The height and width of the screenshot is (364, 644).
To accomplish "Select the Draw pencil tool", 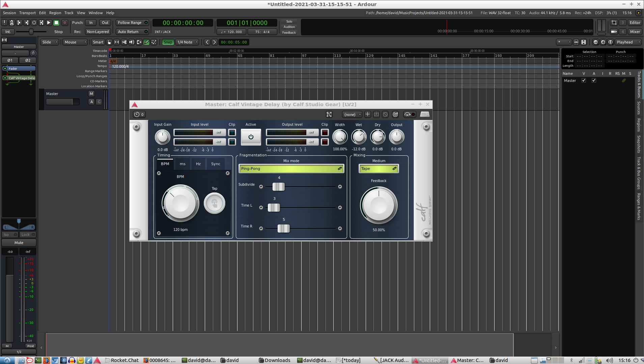I will click(x=146, y=42).
